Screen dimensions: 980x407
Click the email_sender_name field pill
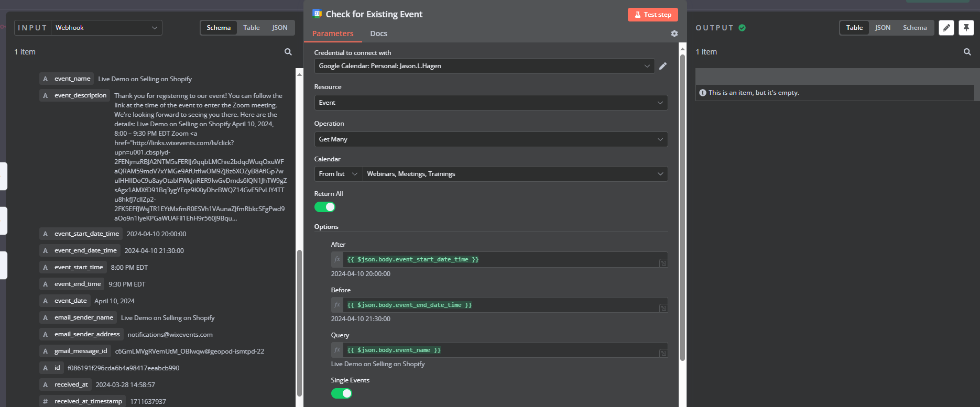click(78, 317)
